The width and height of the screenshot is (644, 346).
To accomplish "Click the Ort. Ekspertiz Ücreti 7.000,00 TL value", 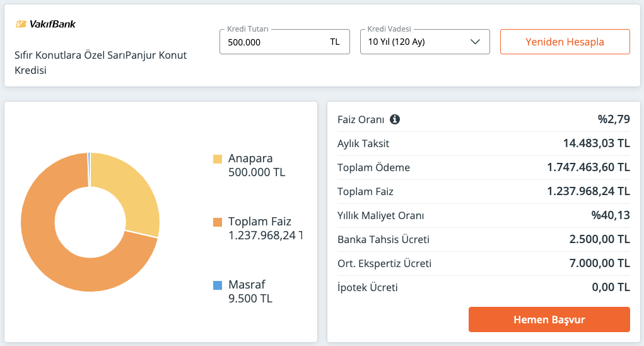I will click(599, 263).
